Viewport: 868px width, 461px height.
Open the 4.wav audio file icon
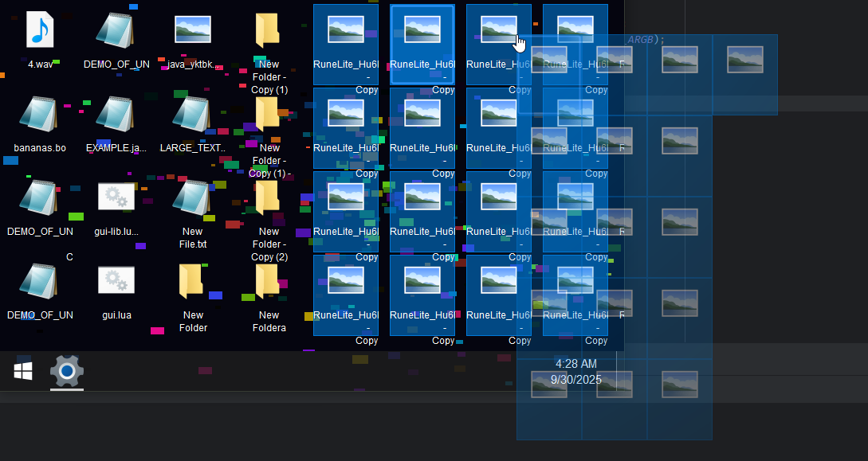(x=40, y=30)
